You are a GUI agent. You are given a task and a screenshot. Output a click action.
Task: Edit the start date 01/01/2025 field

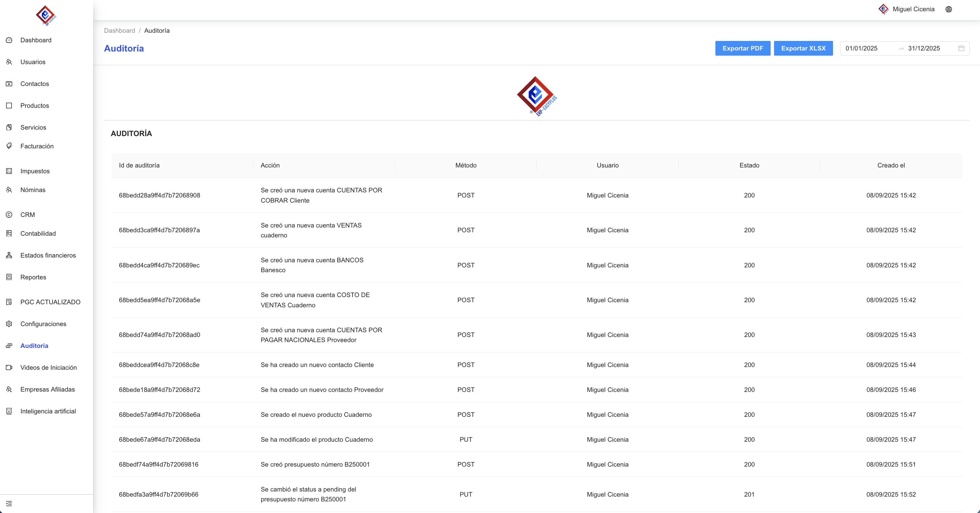pos(861,48)
